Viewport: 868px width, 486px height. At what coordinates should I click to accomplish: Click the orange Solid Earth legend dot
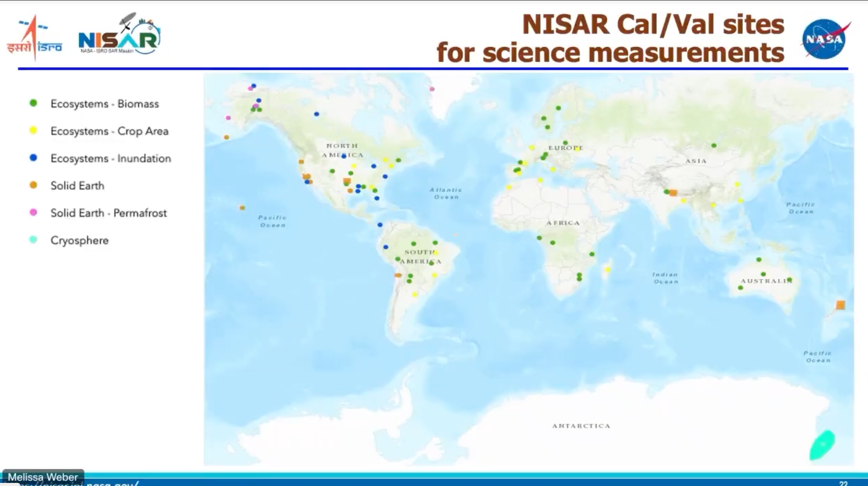click(x=33, y=185)
